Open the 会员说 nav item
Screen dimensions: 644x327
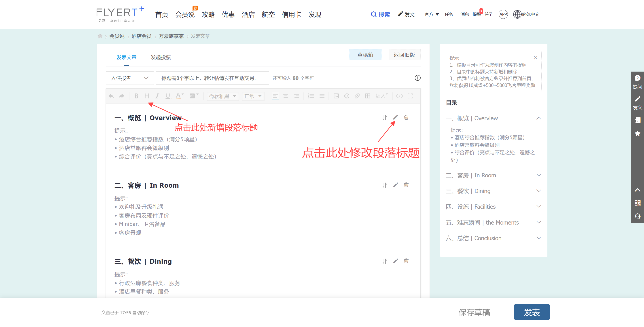tap(185, 15)
